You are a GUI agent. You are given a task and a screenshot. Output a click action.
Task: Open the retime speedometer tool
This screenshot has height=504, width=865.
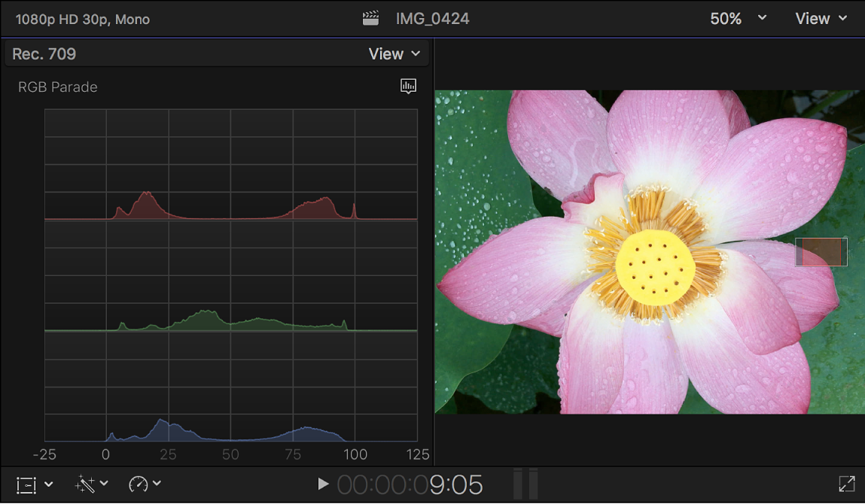pyautogui.click(x=143, y=484)
